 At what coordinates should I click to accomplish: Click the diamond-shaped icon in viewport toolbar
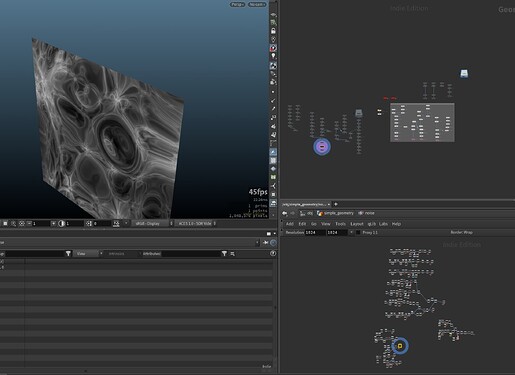click(273, 169)
